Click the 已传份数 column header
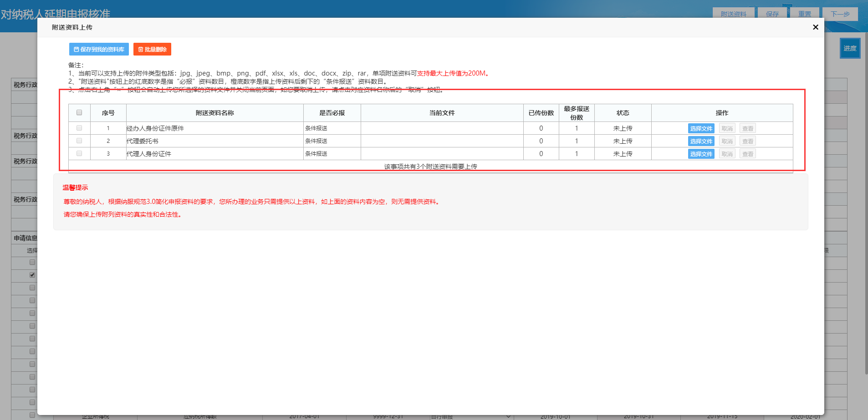Viewport: 868px width, 420px height. [x=541, y=113]
